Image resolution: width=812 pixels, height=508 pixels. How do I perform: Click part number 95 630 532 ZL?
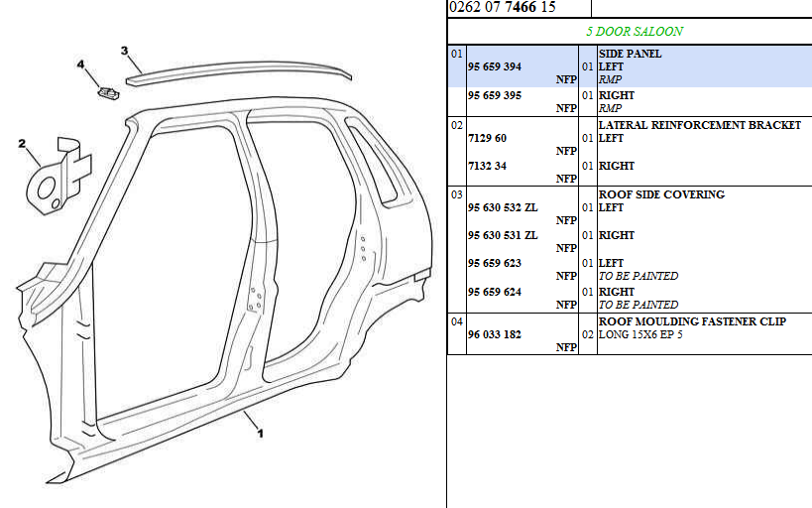click(502, 208)
